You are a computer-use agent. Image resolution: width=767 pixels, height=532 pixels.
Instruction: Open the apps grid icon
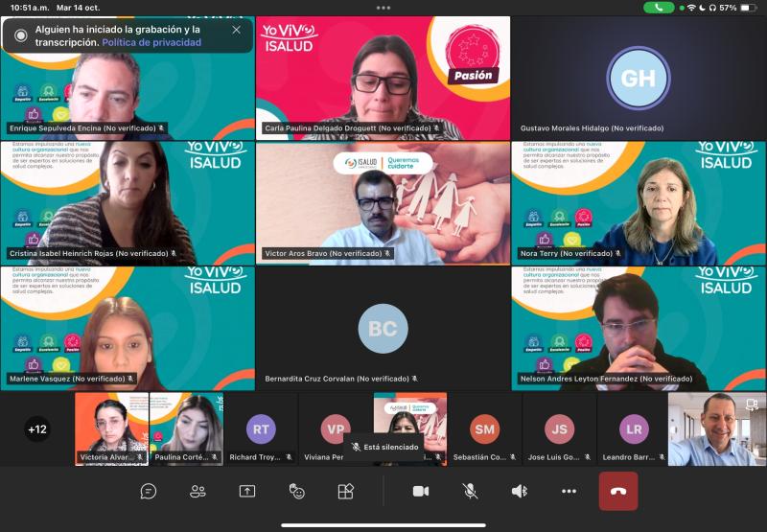point(346,492)
